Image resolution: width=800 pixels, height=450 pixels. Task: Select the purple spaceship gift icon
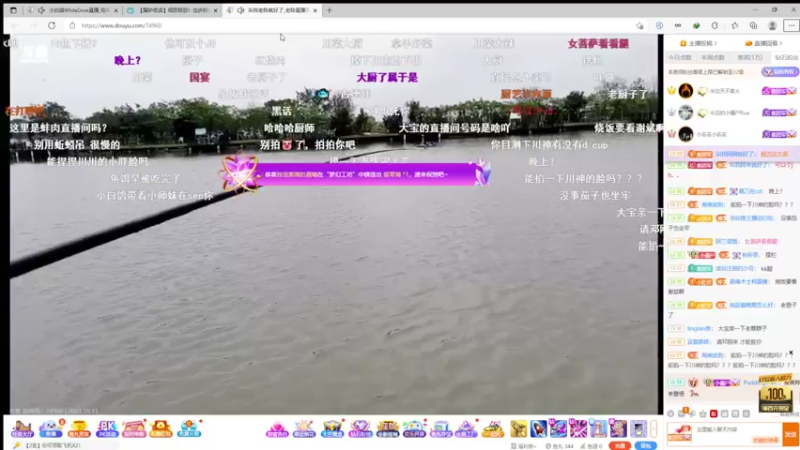click(558, 429)
